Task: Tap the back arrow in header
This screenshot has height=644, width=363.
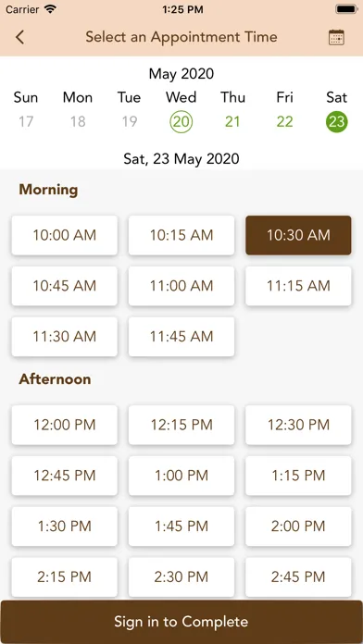Action: tap(19, 37)
